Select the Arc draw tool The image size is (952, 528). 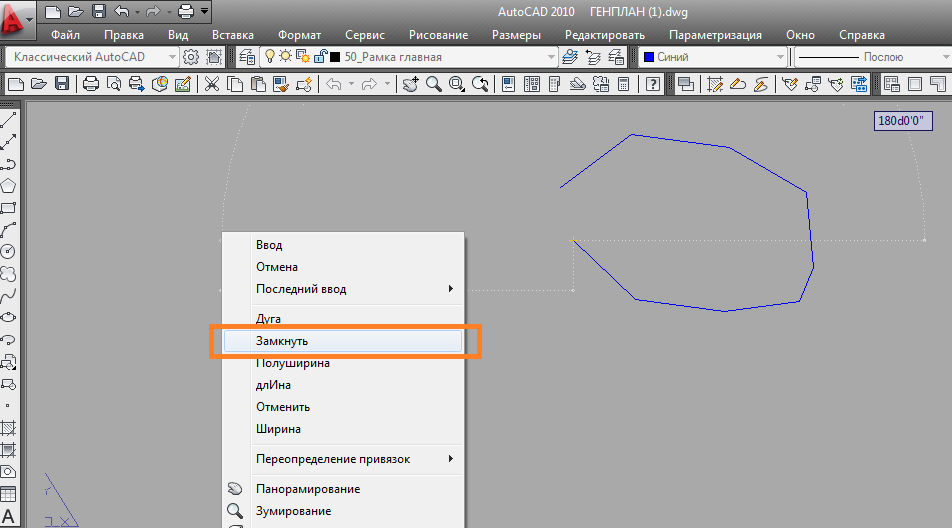click(x=8, y=229)
